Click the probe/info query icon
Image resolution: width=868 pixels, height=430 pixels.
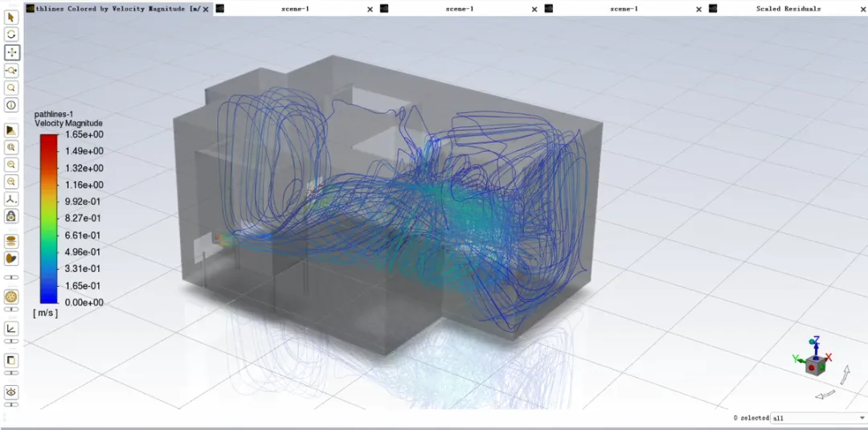pos(12,105)
